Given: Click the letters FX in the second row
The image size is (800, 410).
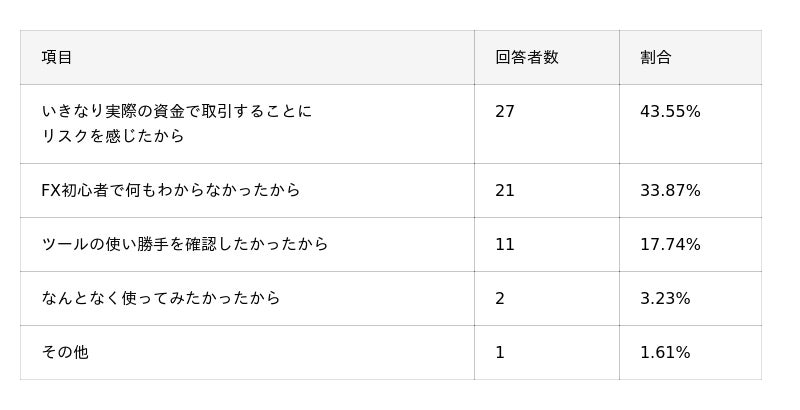Looking at the screenshot, I should 52,190.
